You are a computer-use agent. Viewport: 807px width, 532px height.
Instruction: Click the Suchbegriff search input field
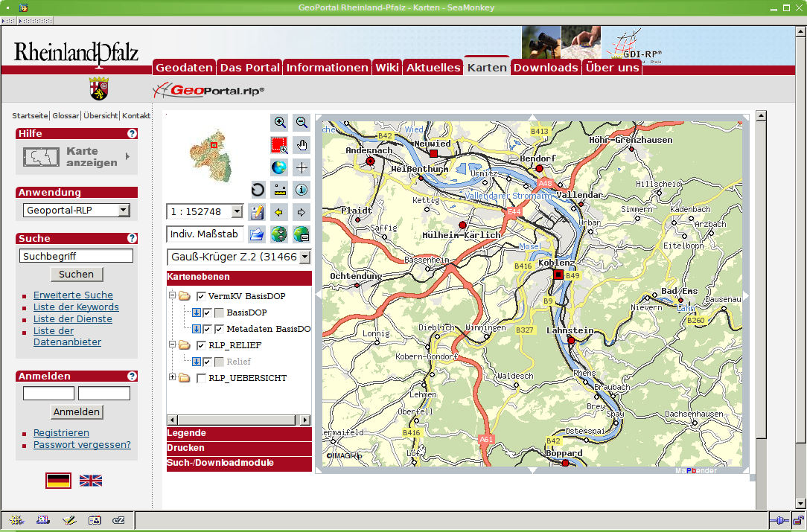click(x=76, y=256)
